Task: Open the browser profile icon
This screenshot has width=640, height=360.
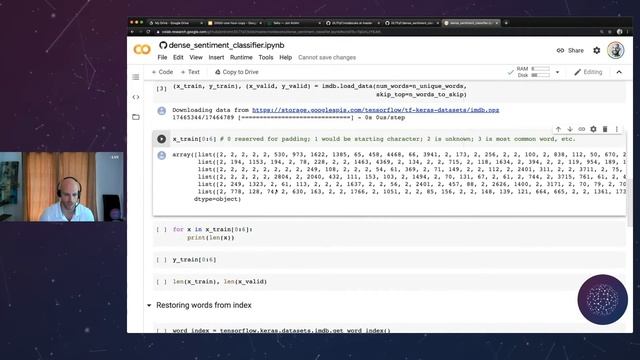Action: [620, 31]
